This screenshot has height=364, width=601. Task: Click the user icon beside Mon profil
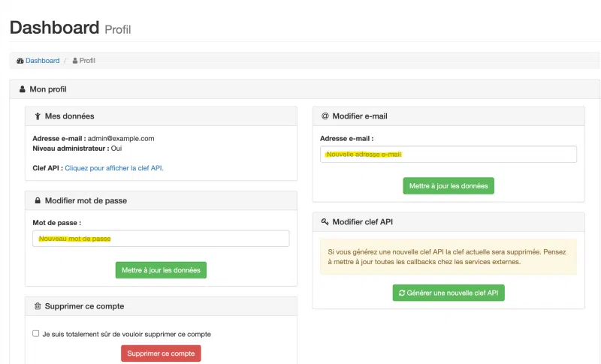click(22, 89)
